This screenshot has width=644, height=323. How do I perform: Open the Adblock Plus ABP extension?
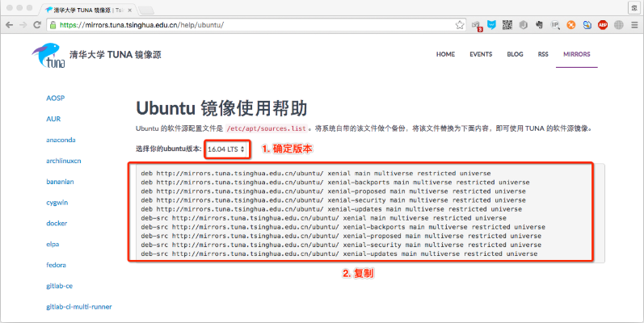coord(603,25)
